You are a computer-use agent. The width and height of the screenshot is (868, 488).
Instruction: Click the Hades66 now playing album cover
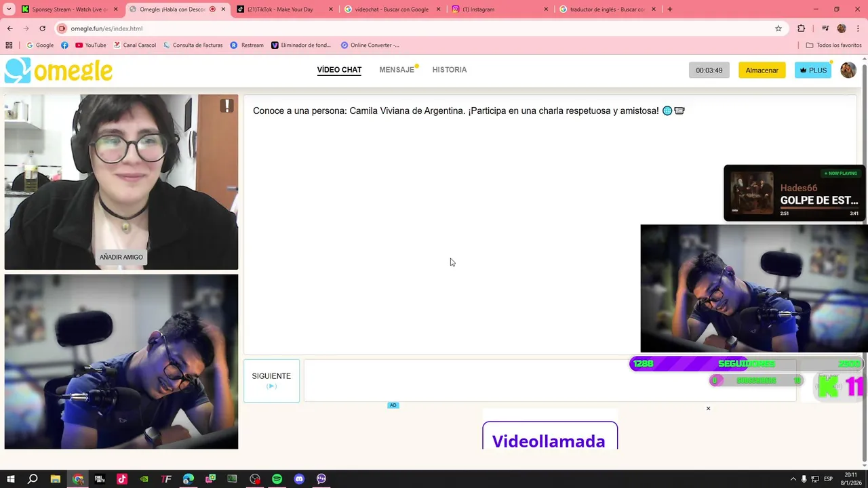[751, 193]
